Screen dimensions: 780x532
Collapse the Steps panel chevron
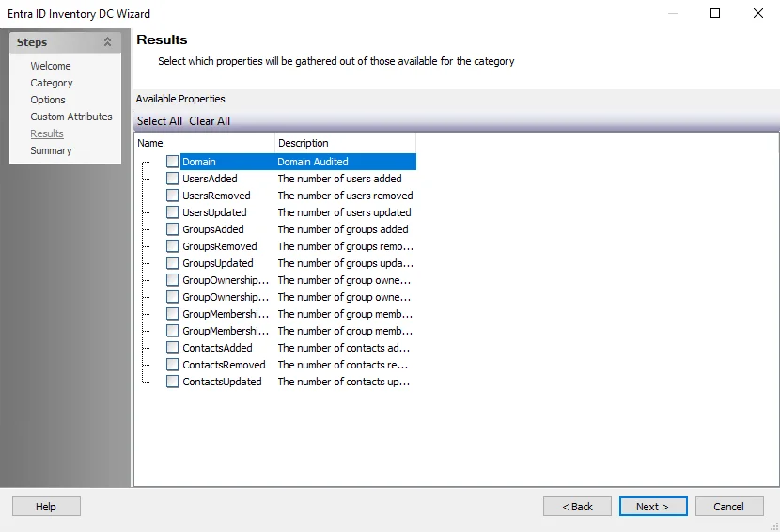click(107, 42)
